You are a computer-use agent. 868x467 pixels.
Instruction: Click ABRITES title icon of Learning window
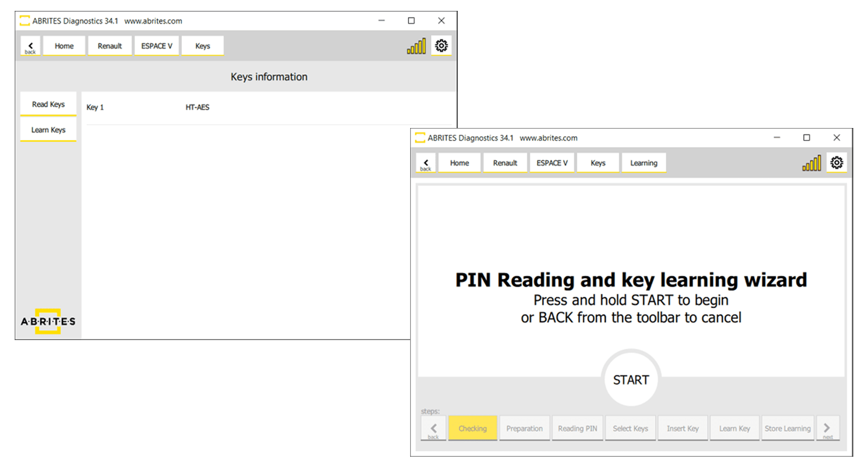(420, 138)
